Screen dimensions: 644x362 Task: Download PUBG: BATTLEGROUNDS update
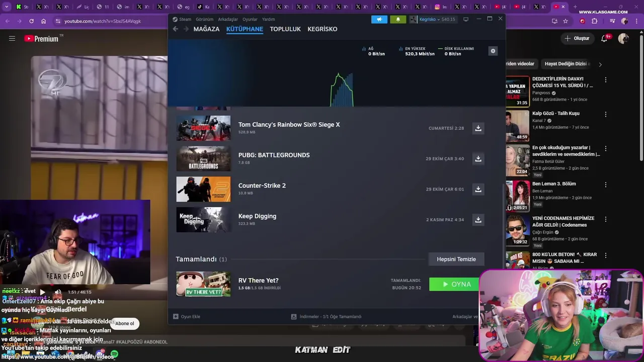click(x=478, y=159)
